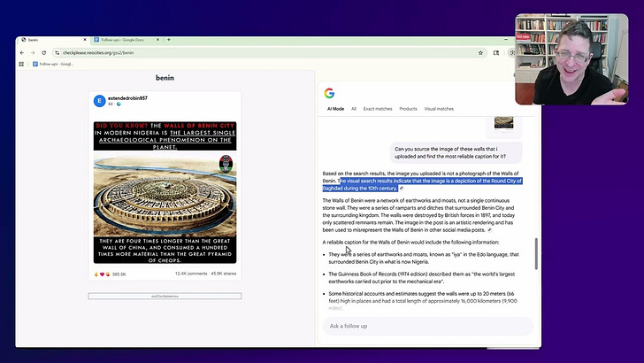The width and height of the screenshot is (644, 363).
Task: Click the public globe icon under the username
Action: pyautogui.click(x=119, y=104)
